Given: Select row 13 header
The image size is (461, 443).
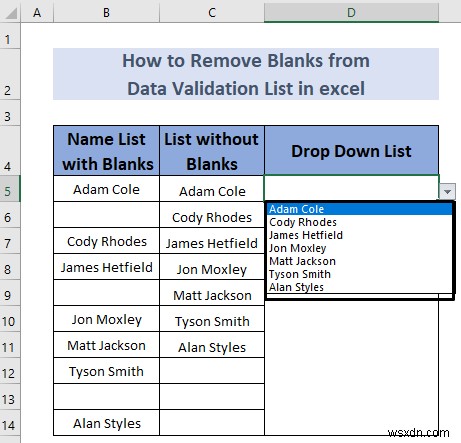Looking at the screenshot, I should (x=10, y=397).
